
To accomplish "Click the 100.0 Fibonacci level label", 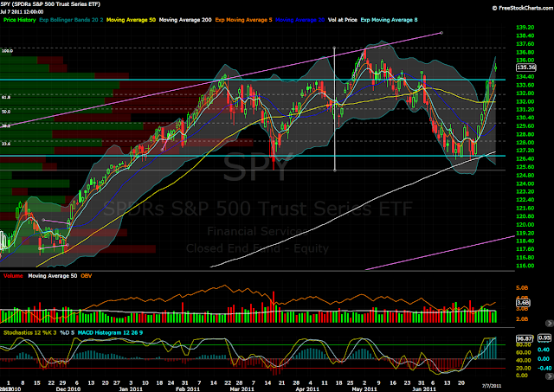I will click(7, 51).
